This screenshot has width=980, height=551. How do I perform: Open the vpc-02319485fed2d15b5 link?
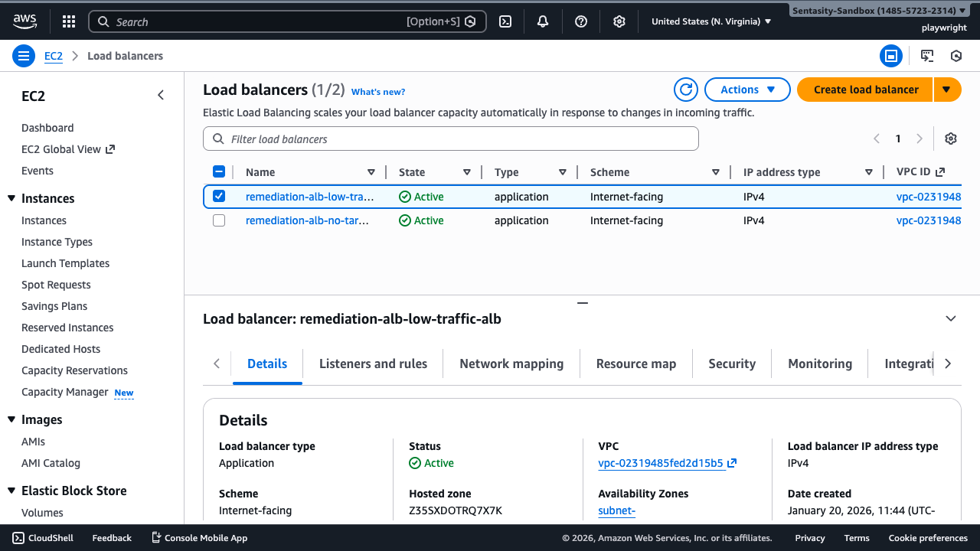[x=661, y=463]
